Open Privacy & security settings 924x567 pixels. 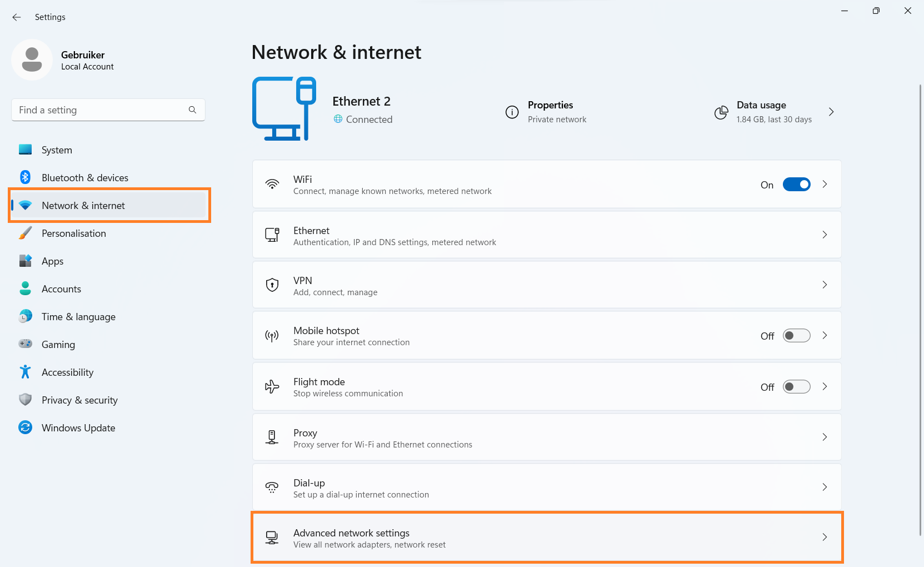(108, 400)
